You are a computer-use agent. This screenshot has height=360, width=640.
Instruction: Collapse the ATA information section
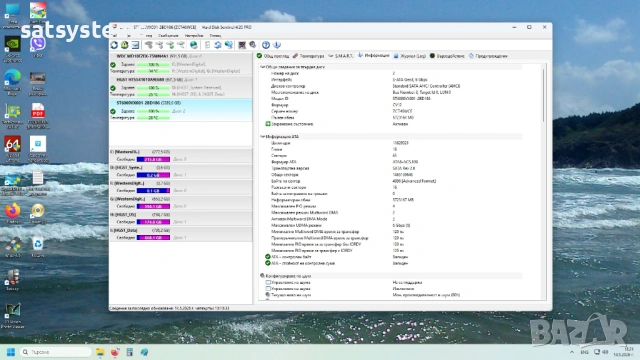coord(262,137)
